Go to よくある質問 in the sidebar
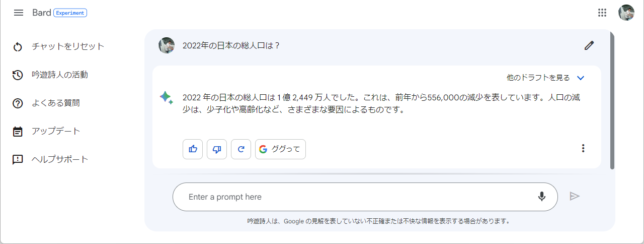Viewport: 644px width, 244px height. [55, 103]
